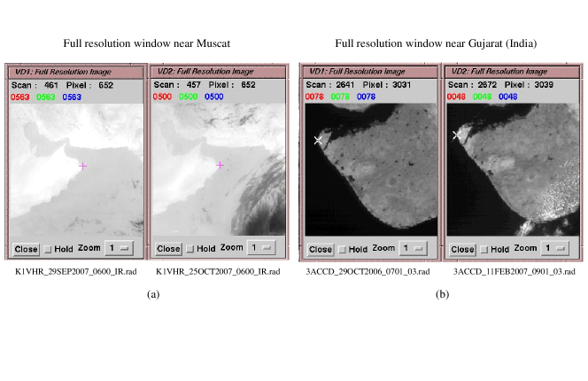Click filename 3ACCD_11FEB2007_0901_03.rad
The height and width of the screenshot is (381, 588).
[514, 272]
